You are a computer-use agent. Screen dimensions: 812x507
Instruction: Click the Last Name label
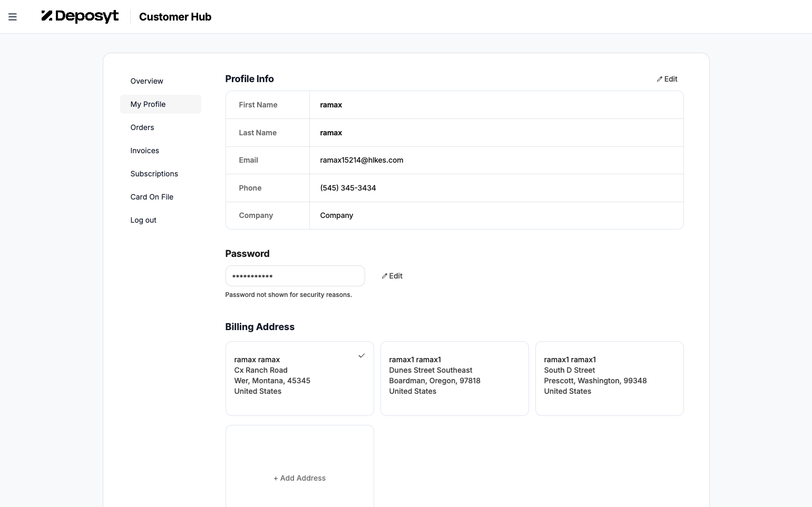(x=258, y=133)
